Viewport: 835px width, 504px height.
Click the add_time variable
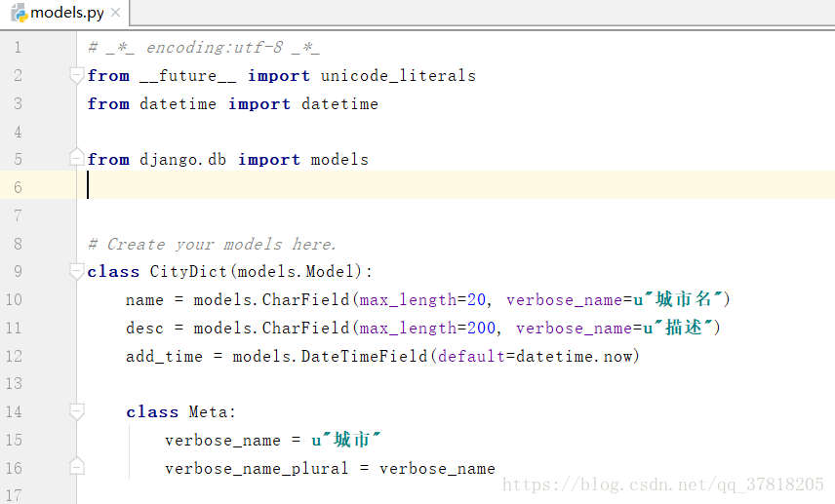click(x=164, y=356)
